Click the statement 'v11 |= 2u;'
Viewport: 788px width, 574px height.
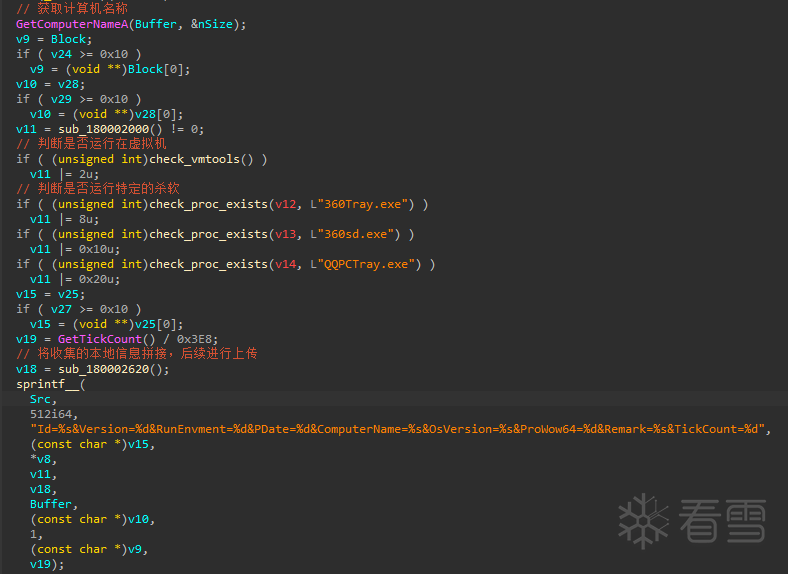pyautogui.click(x=64, y=174)
